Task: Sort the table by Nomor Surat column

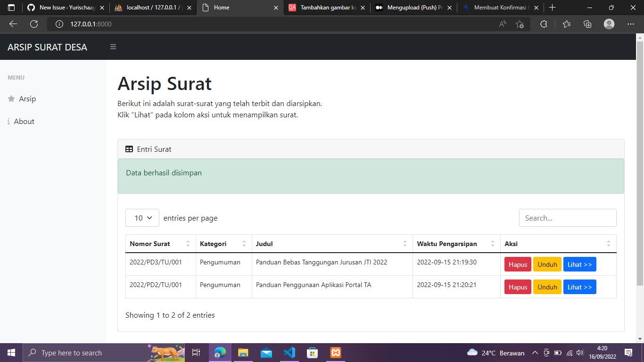Action: click(x=188, y=243)
